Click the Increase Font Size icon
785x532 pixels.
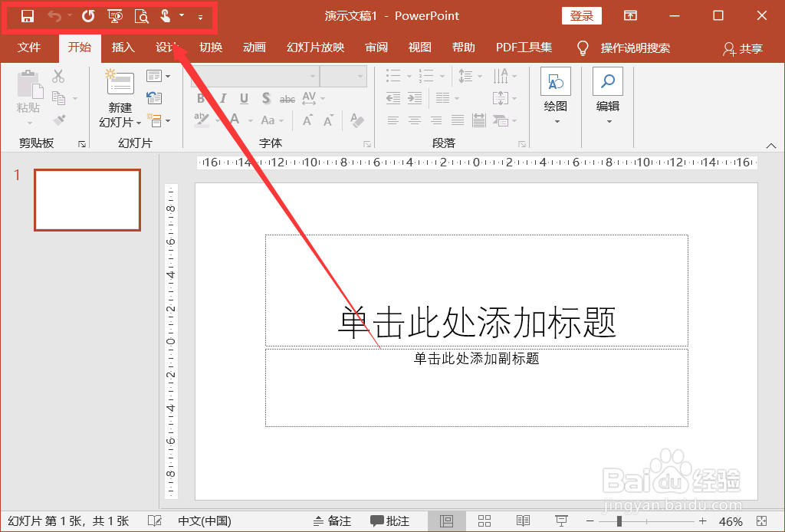click(307, 120)
